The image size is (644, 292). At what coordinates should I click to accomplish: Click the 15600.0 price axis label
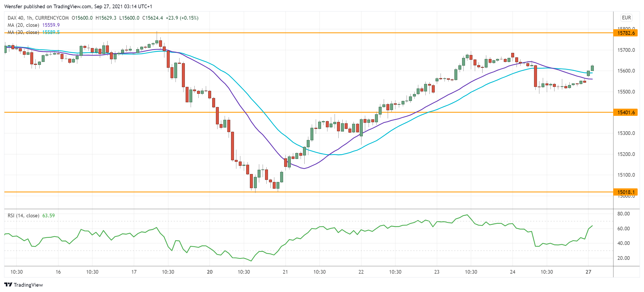click(x=626, y=71)
